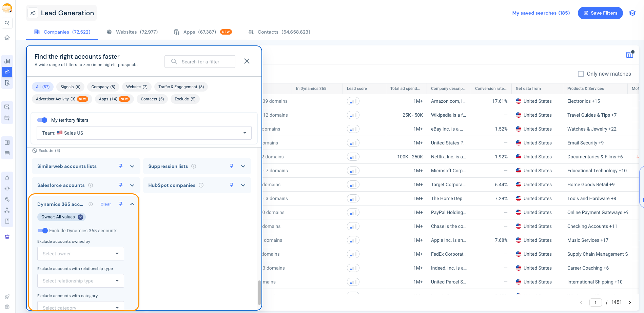Open the bell notifications icon in sidebar

[x=7, y=178]
